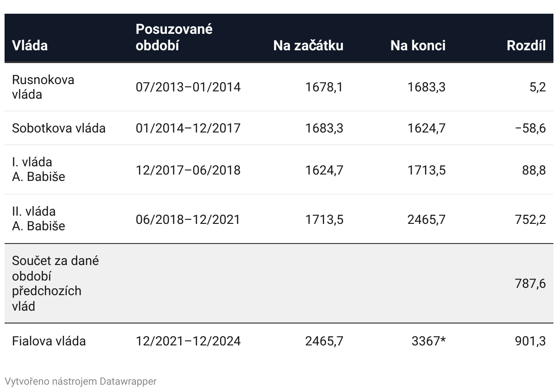Click the 752,2 difference value
The image size is (558, 392).
(x=530, y=219)
